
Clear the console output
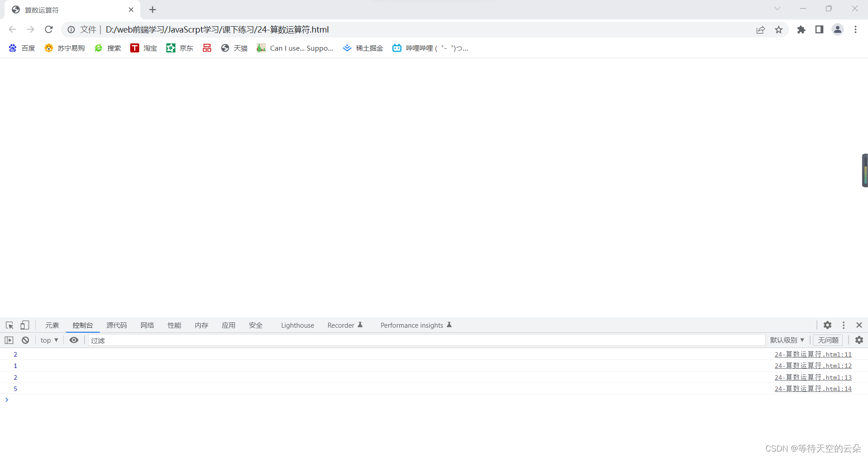pos(25,340)
